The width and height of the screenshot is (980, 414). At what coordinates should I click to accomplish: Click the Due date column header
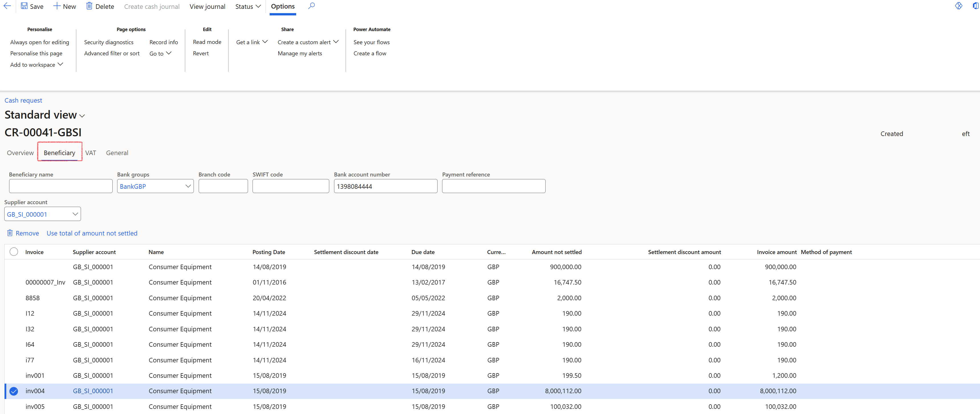tap(423, 252)
